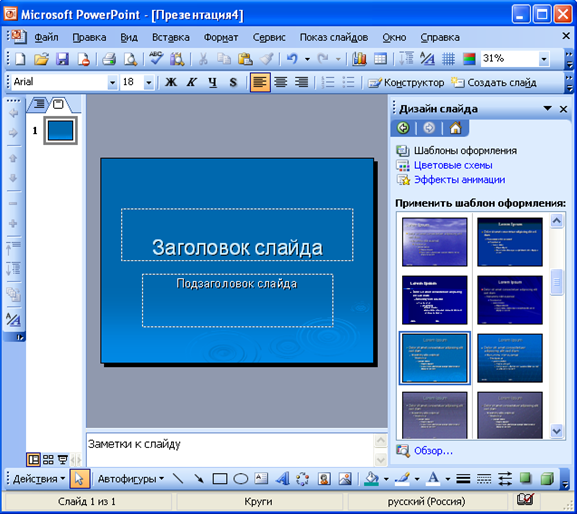Toggle the Show/Hide Grid button

tap(448, 59)
